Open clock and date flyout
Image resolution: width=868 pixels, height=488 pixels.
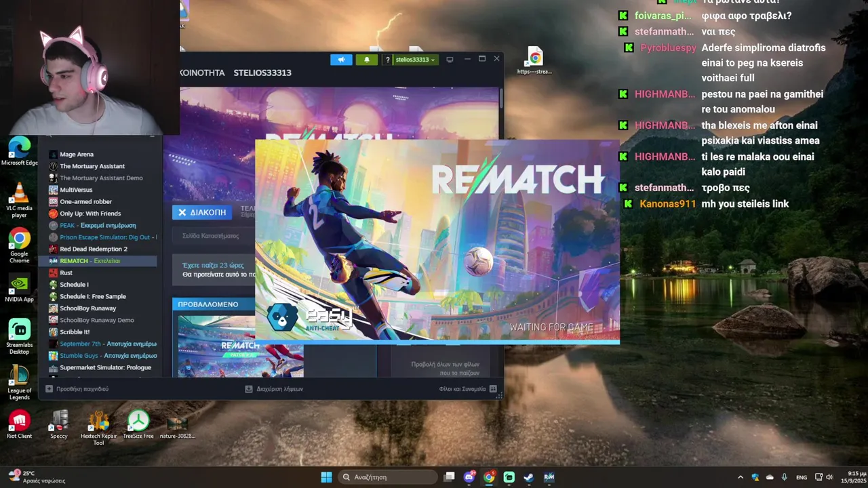coord(853,477)
